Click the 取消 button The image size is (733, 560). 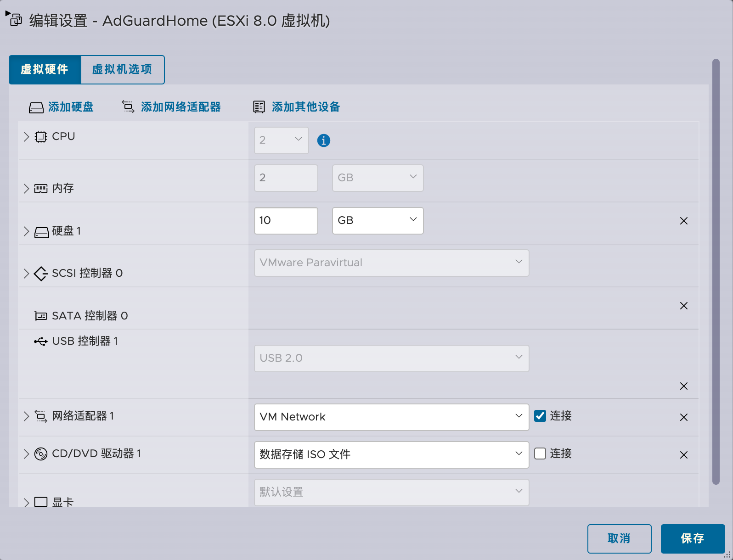tap(620, 539)
